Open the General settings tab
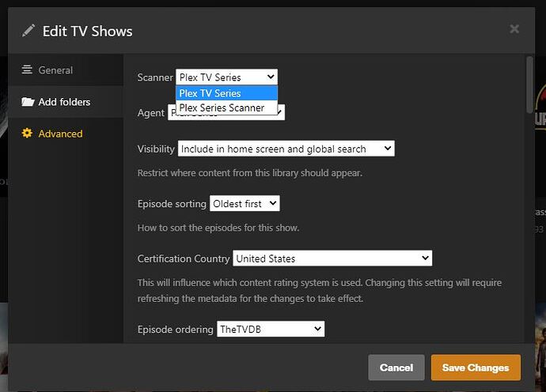Screen dimensions: 546x392 tap(66, 70)
